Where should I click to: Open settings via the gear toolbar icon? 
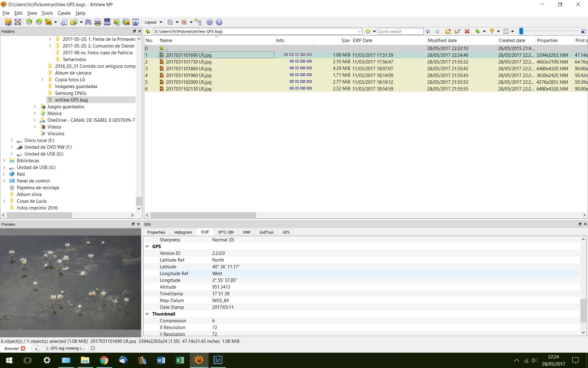pos(209,22)
